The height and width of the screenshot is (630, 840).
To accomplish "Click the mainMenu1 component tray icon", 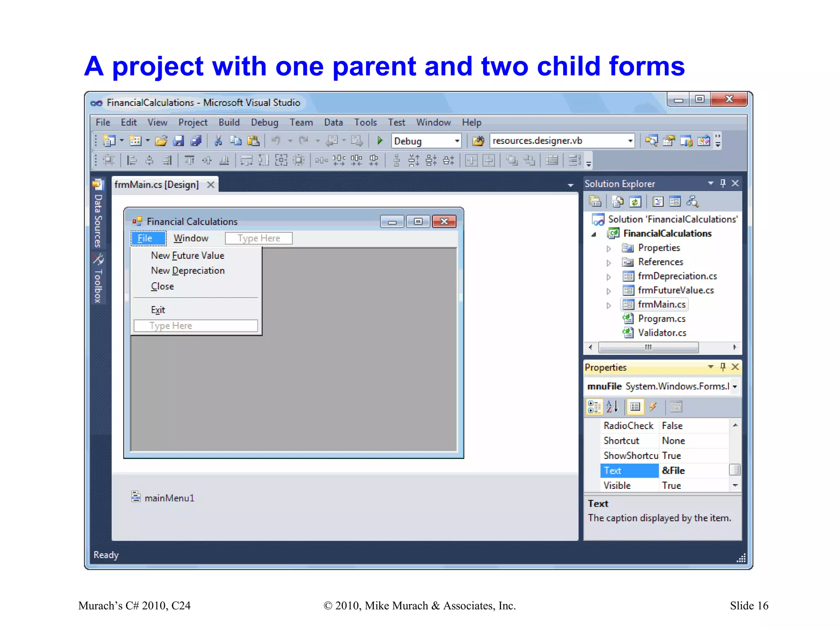I will (x=136, y=497).
